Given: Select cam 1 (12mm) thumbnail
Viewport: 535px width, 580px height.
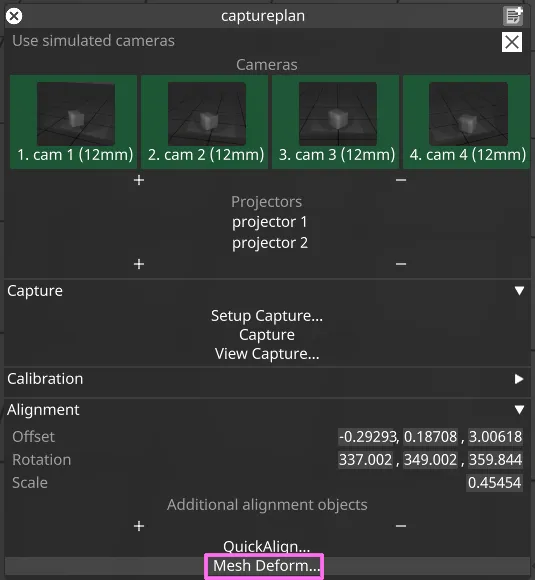Looking at the screenshot, I should (x=74, y=122).
